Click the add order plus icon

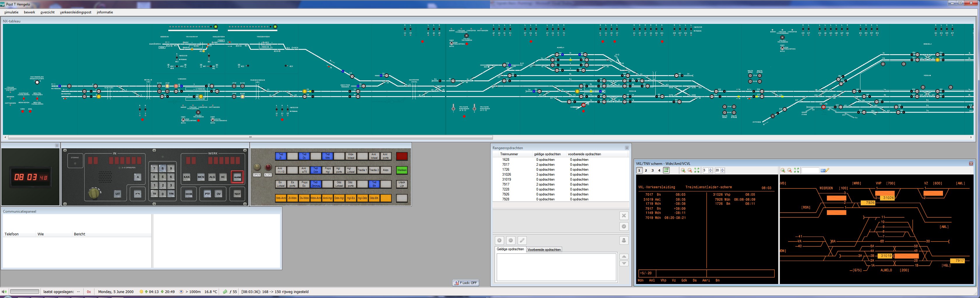[500, 240]
